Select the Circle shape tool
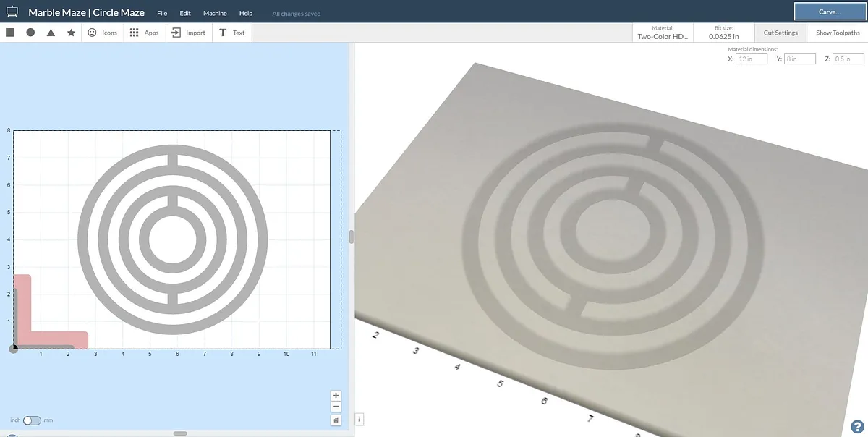 point(30,33)
